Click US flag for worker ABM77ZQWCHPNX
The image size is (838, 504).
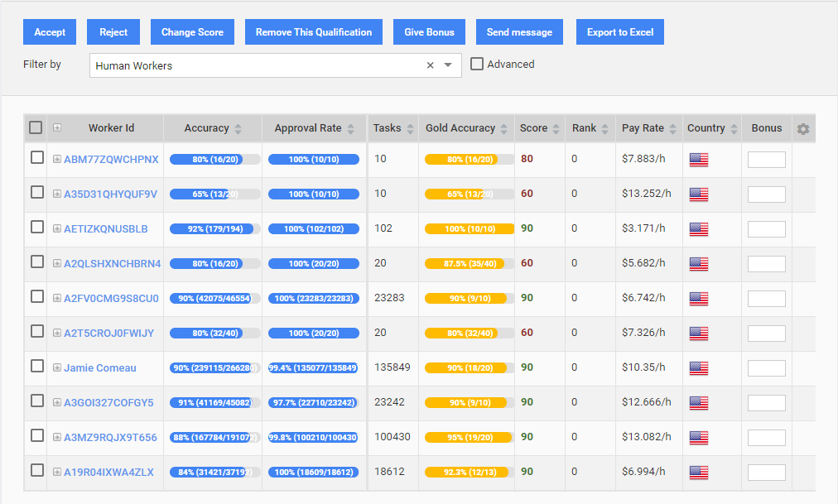(699, 159)
